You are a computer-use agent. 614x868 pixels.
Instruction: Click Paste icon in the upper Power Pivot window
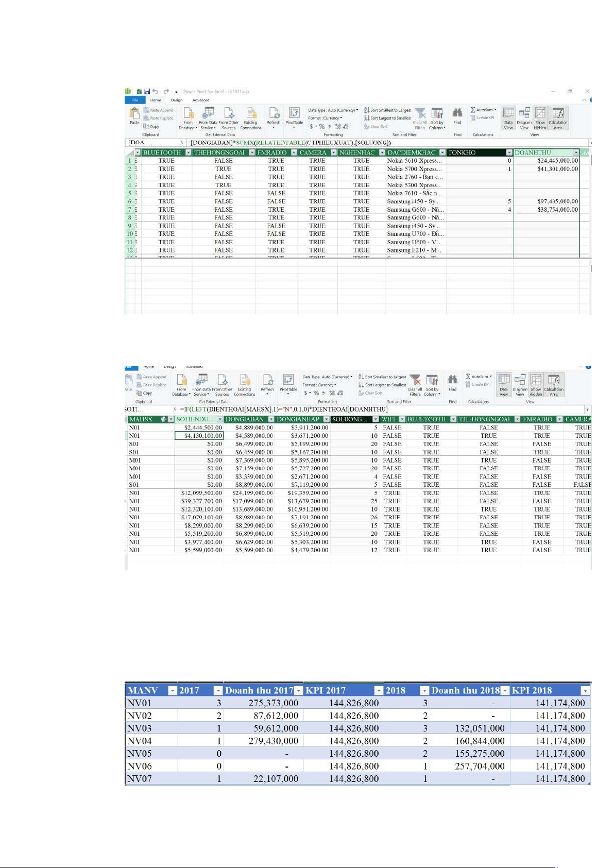pyautogui.click(x=134, y=115)
